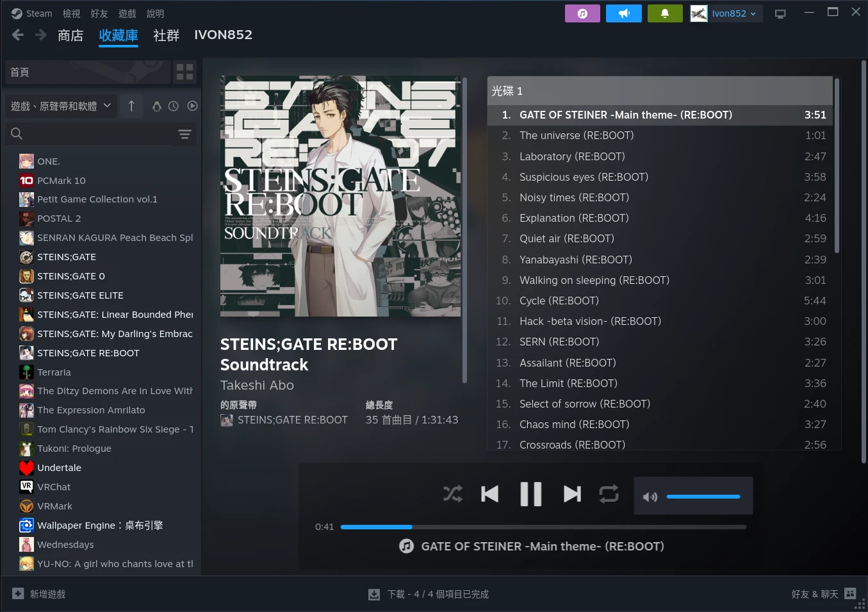Toggle repeat mode
The height and width of the screenshot is (612, 868).
coord(609,494)
